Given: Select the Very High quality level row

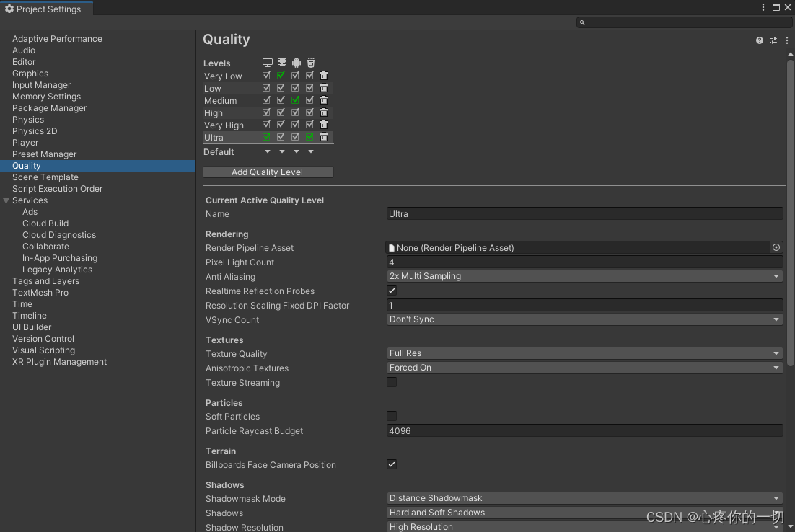Looking at the screenshot, I should 224,125.
